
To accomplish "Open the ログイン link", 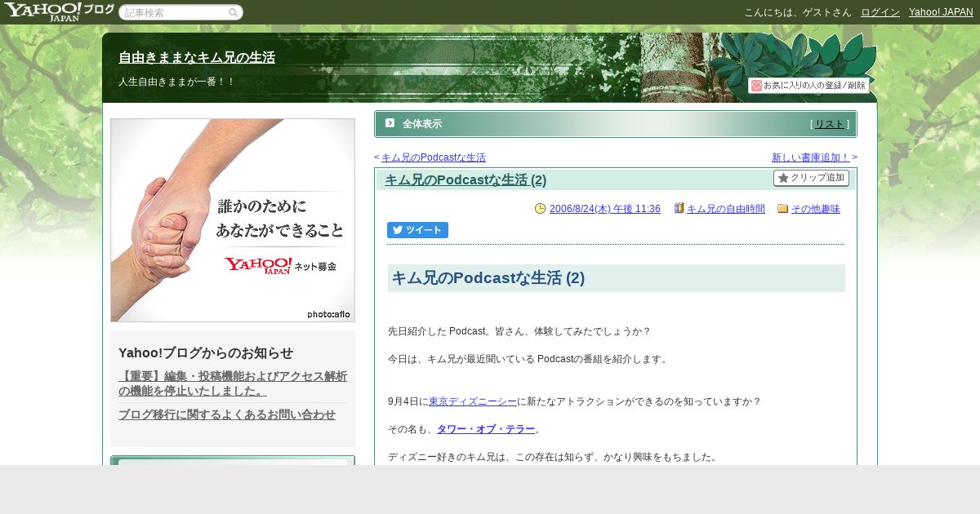I will [880, 12].
